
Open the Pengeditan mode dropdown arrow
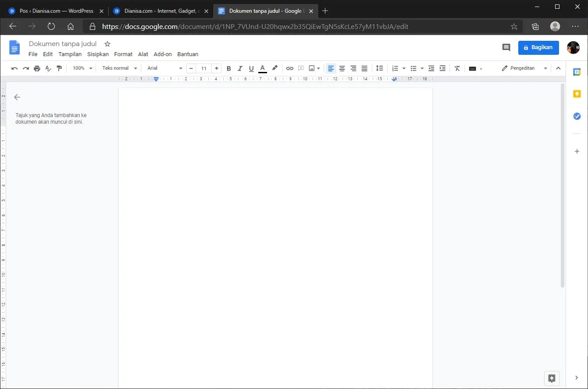545,68
